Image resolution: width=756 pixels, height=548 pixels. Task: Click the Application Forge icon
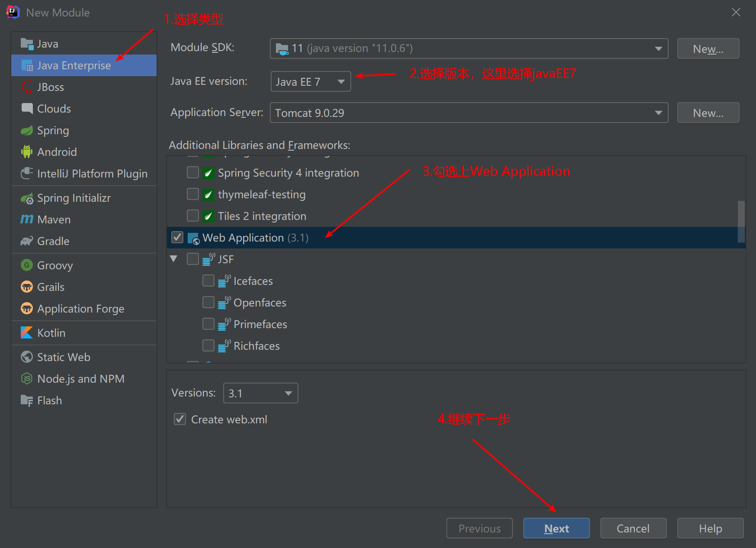27,309
